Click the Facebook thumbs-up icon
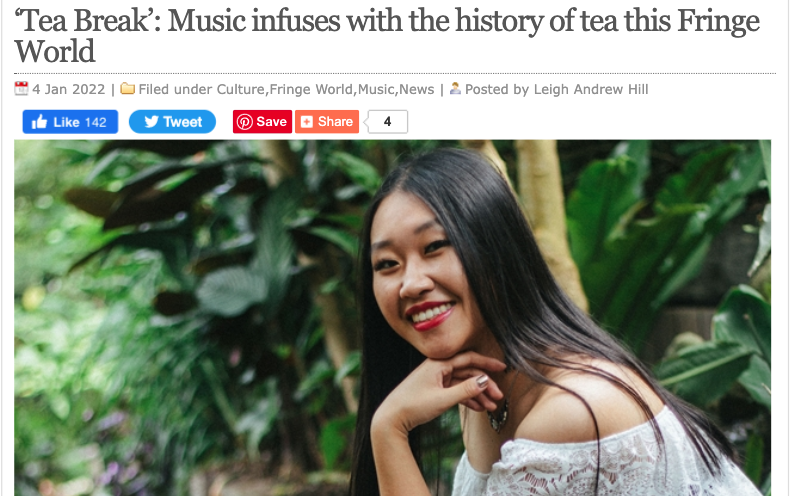This screenshot has width=800, height=496. coord(39,122)
